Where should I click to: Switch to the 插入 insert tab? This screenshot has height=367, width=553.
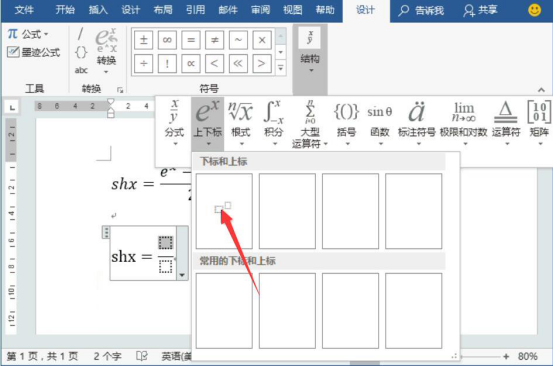point(98,10)
